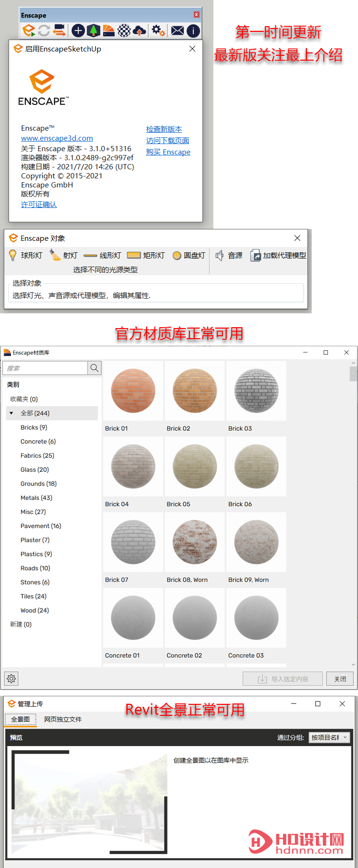Open material library settings gear
This screenshot has height=868, width=358.
(x=11, y=679)
